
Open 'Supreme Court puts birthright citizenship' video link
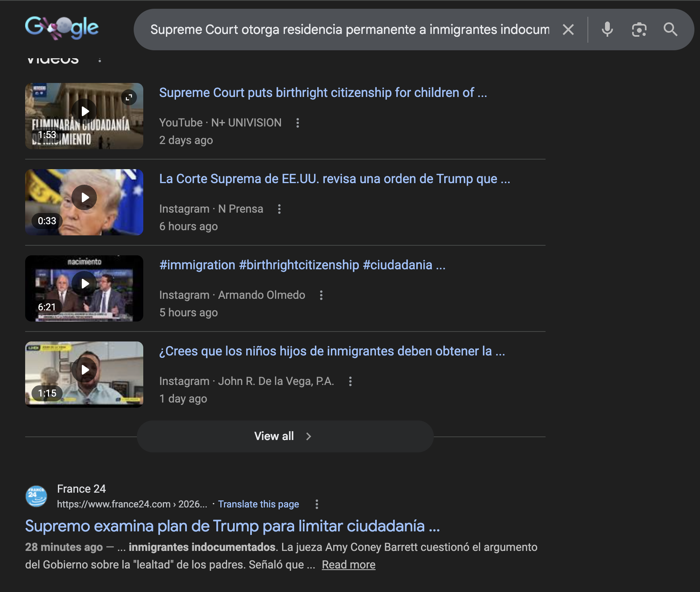(x=323, y=93)
